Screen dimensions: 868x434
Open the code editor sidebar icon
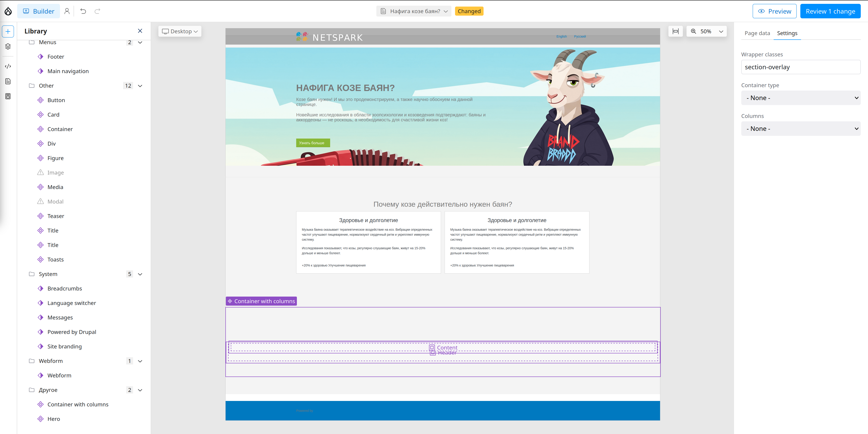coord(8,66)
